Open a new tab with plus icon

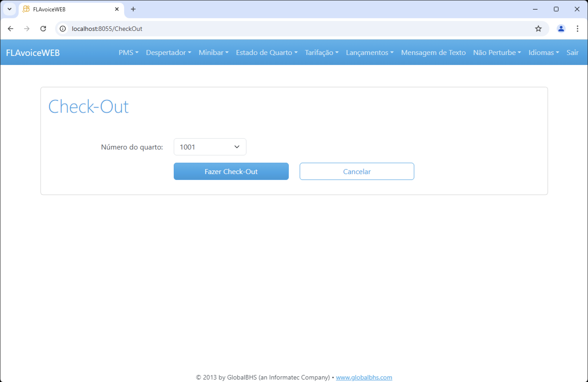click(133, 9)
